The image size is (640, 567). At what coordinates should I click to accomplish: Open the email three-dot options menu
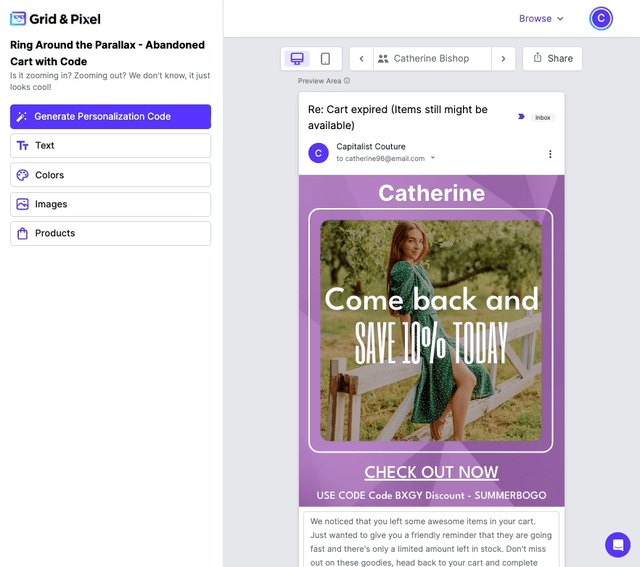coord(550,154)
